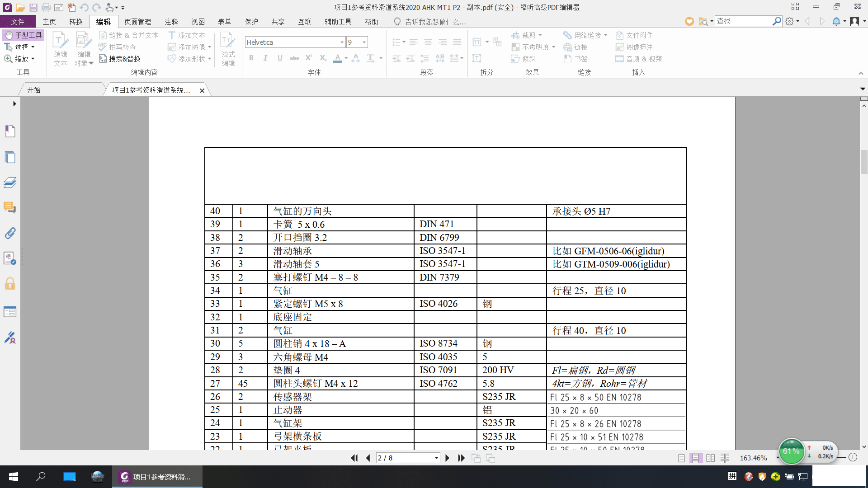Toggle bold text formatting
Image resolution: width=868 pixels, height=488 pixels.
coord(251,58)
